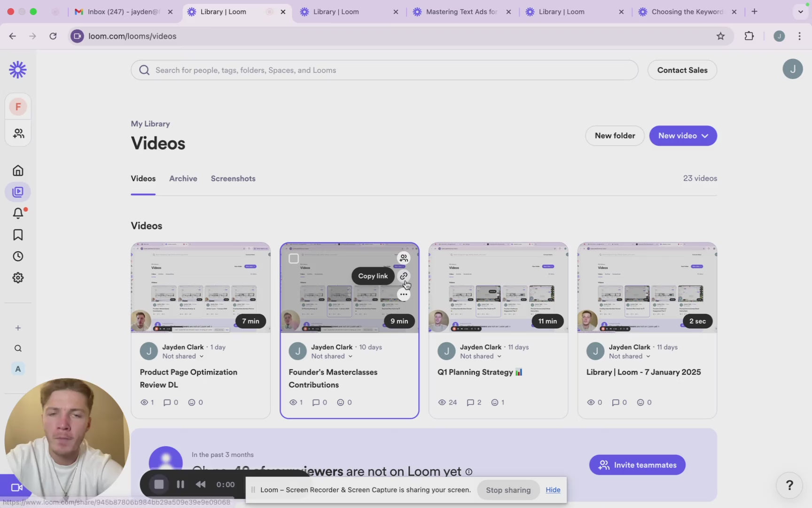Click copy link icon on Founder's Masterclasses video
Image resolution: width=812 pixels, height=508 pixels.
click(x=403, y=276)
